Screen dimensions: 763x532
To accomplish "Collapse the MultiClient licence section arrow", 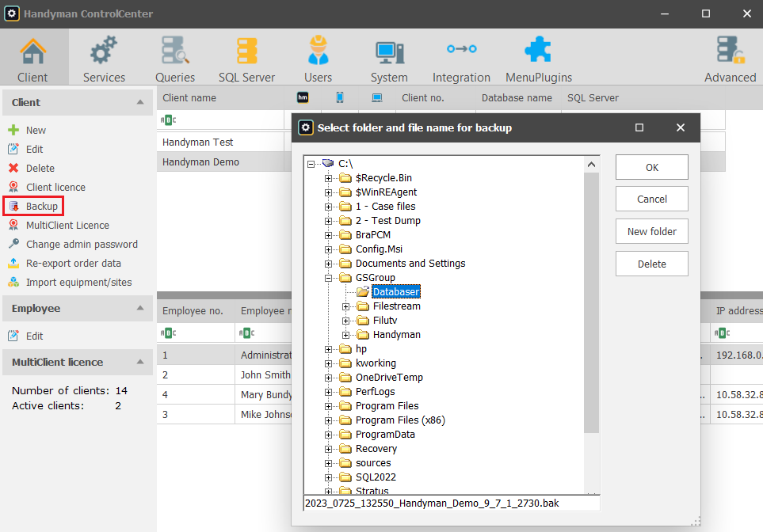I will pyautogui.click(x=140, y=362).
